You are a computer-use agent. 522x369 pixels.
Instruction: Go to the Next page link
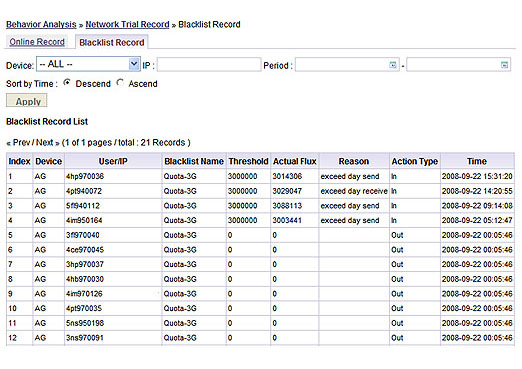pos(48,143)
